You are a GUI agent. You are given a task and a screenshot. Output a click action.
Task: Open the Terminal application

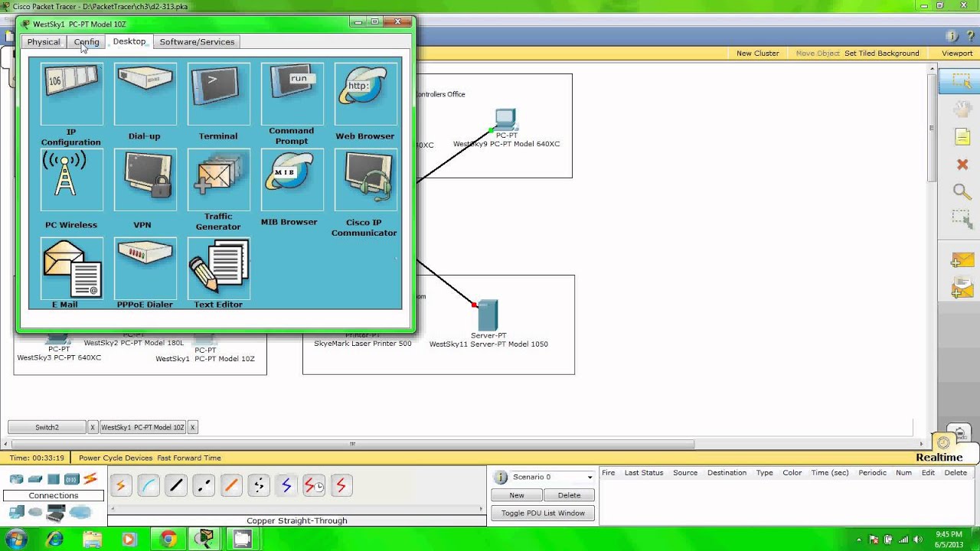218,94
